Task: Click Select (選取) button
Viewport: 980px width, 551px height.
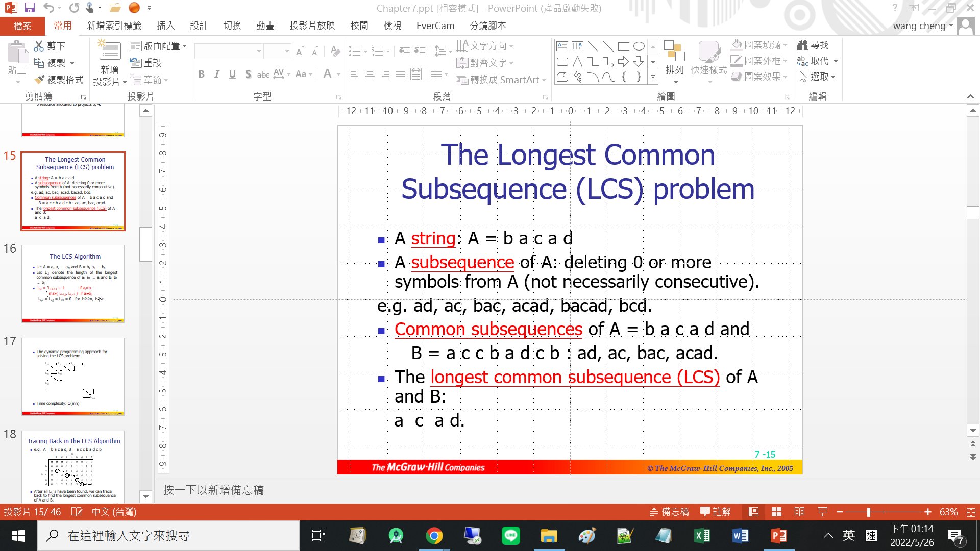Action: [817, 77]
